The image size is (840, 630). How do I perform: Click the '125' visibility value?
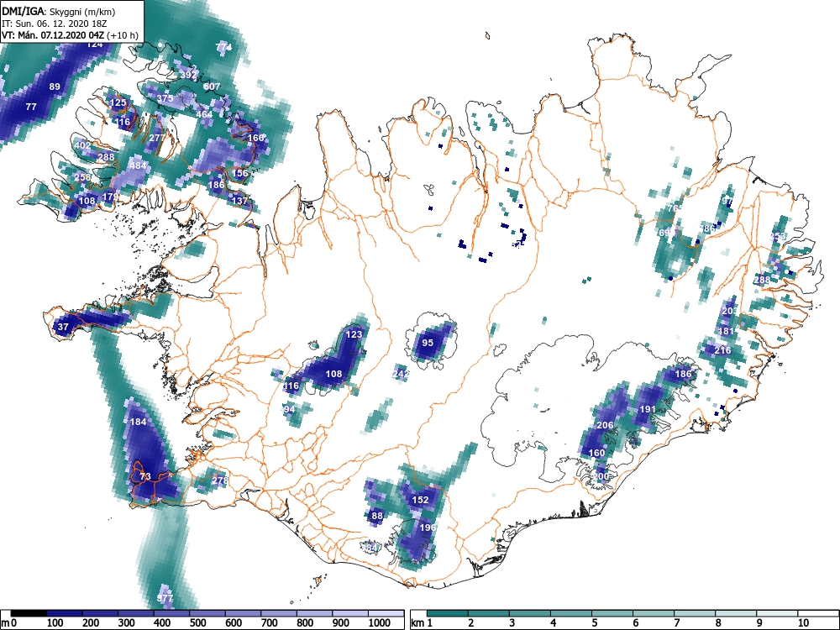point(118,102)
